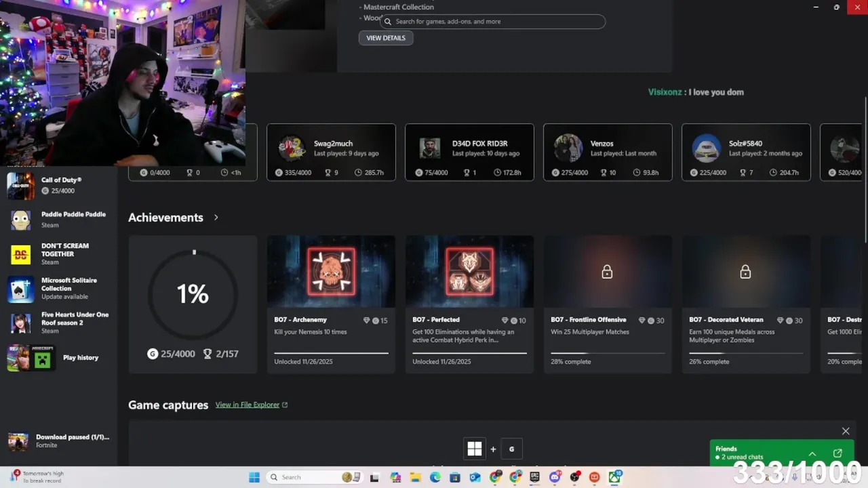
Task: Select D34D FOX R1D3R friend name
Action: tap(479, 144)
